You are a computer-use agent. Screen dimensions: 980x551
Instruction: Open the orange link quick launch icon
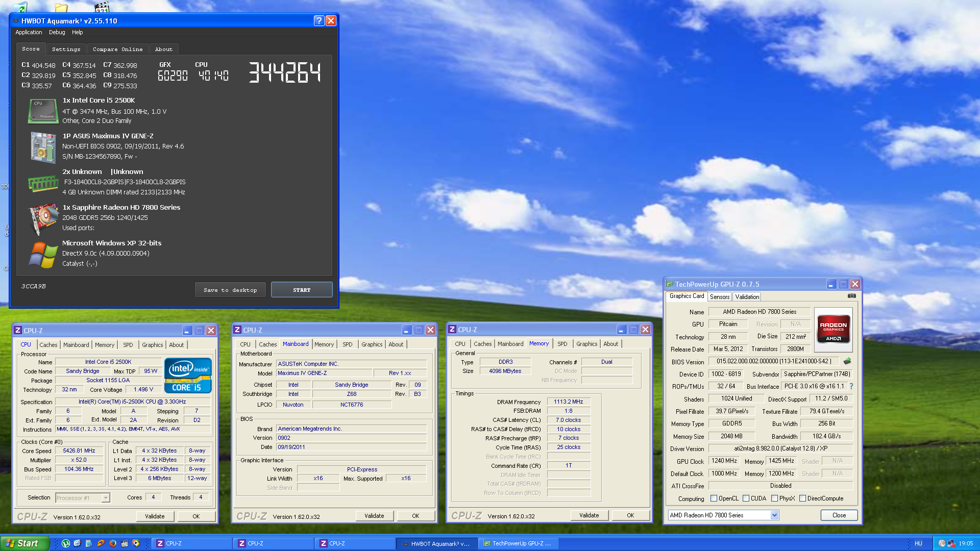click(x=101, y=543)
